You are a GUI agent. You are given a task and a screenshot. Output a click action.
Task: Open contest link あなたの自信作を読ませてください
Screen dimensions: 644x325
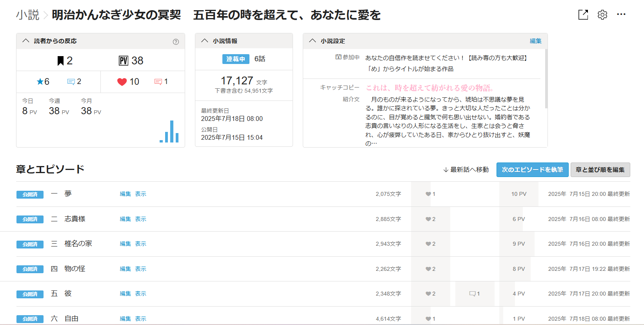(x=448, y=58)
